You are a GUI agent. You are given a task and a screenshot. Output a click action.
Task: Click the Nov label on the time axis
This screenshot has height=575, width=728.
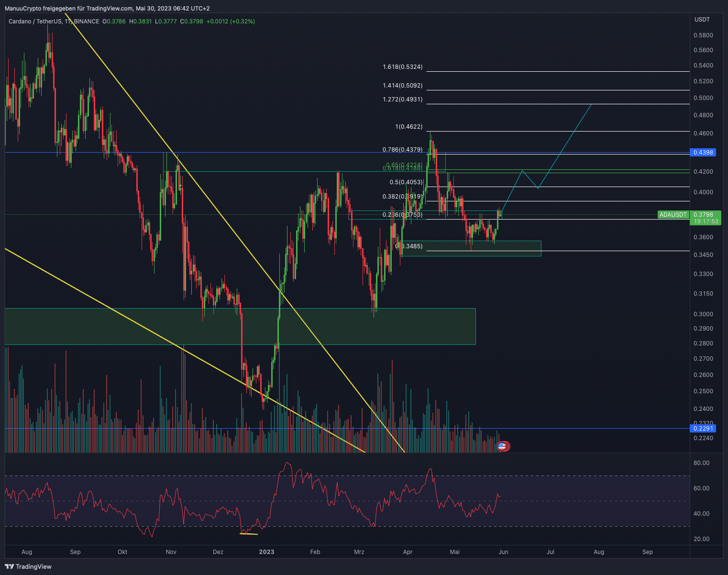pos(171,552)
